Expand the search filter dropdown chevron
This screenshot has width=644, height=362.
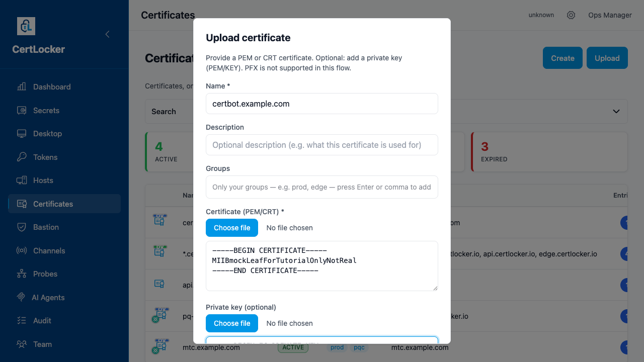(x=616, y=112)
